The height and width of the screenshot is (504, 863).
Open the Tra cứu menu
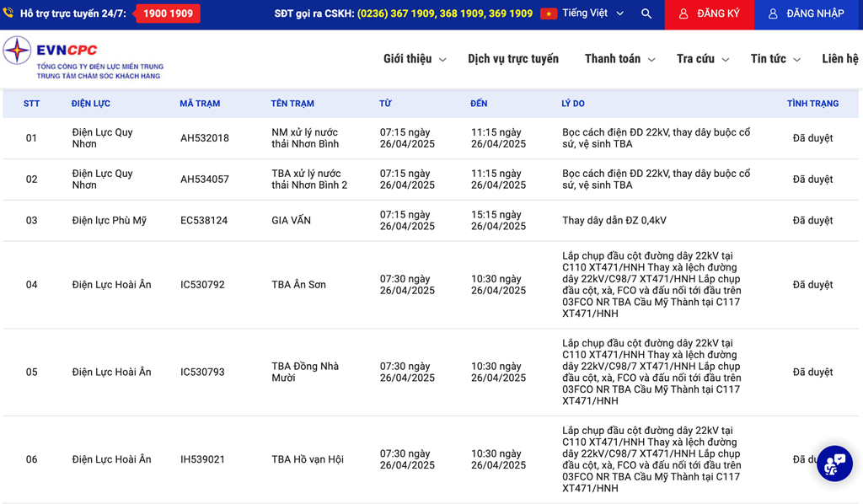[695, 59]
